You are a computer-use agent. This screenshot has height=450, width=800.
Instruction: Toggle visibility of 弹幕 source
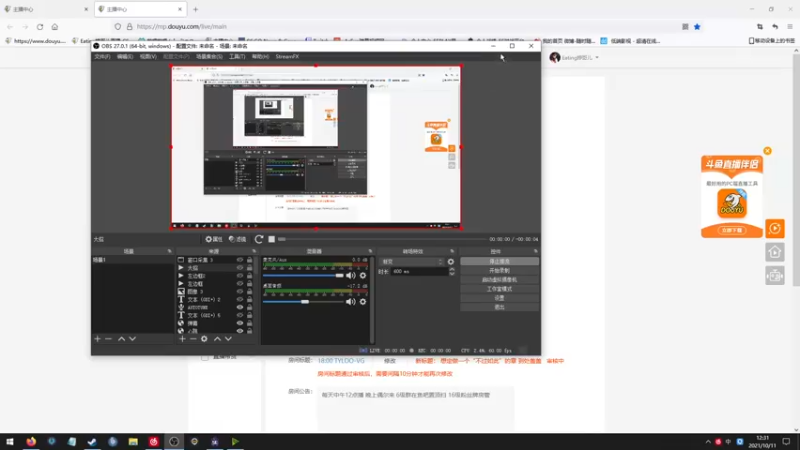pos(240,323)
